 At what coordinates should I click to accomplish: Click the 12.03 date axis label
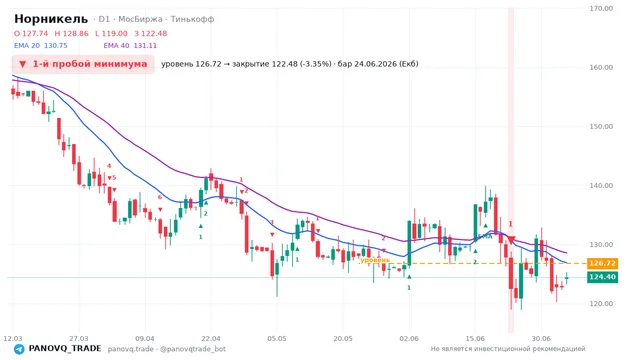pyautogui.click(x=13, y=338)
